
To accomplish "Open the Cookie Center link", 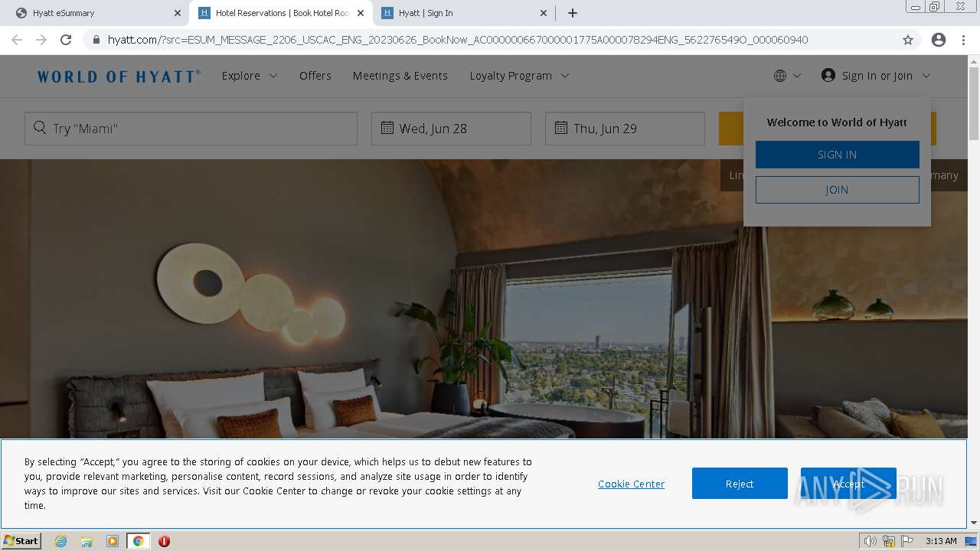I will pyautogui.click(x=631, y=484).
